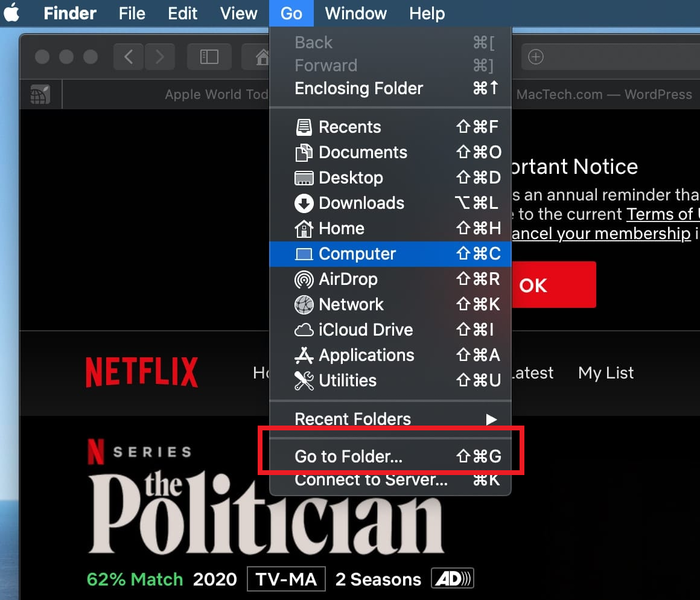The height and width of the screenshot is (600, 700).
Task: Expand the Recent Folders submenu arrow
Action: [x=491, y=419]
